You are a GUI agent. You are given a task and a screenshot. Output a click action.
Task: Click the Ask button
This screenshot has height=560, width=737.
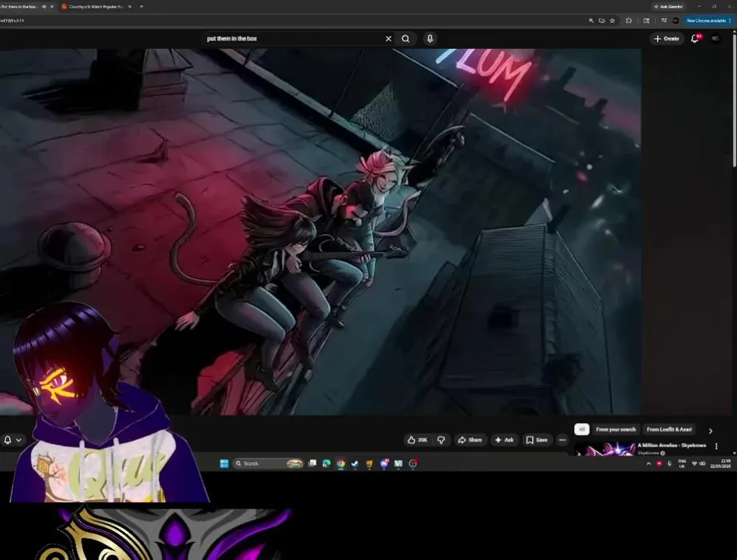coord(504,439)
